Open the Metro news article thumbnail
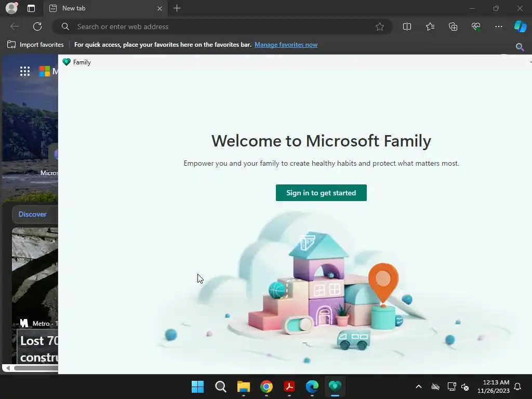Viewport: 532px width, 399px height. [x=35, y=273]
